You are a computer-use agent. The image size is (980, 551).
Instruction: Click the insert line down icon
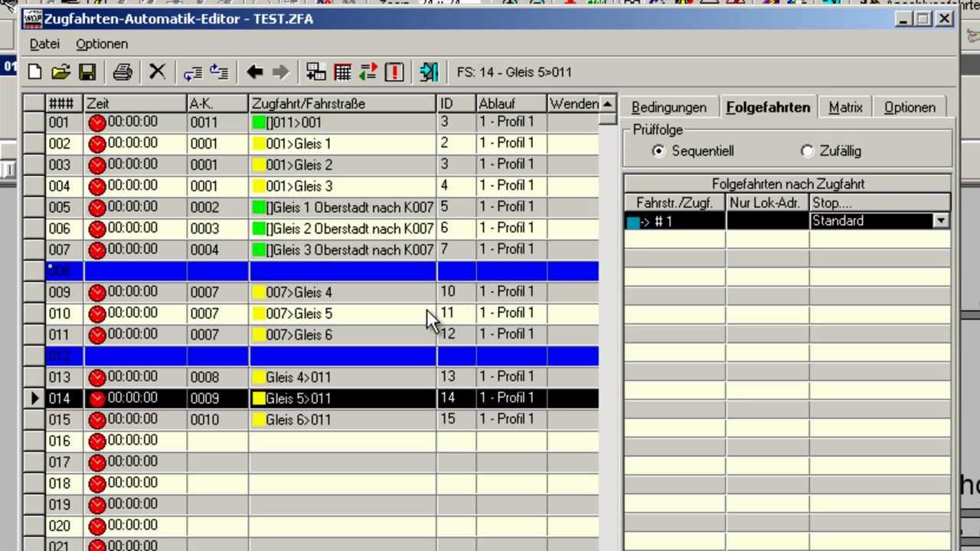[193, 72]
